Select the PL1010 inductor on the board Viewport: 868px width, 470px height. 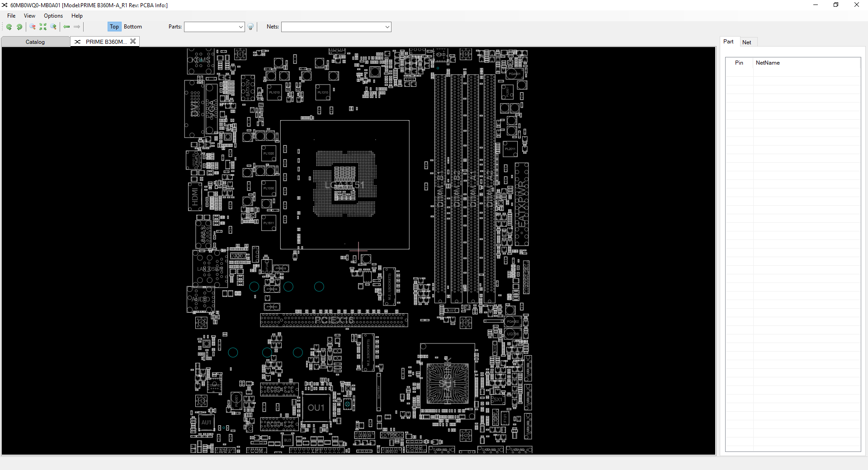(x=274, y=92)
